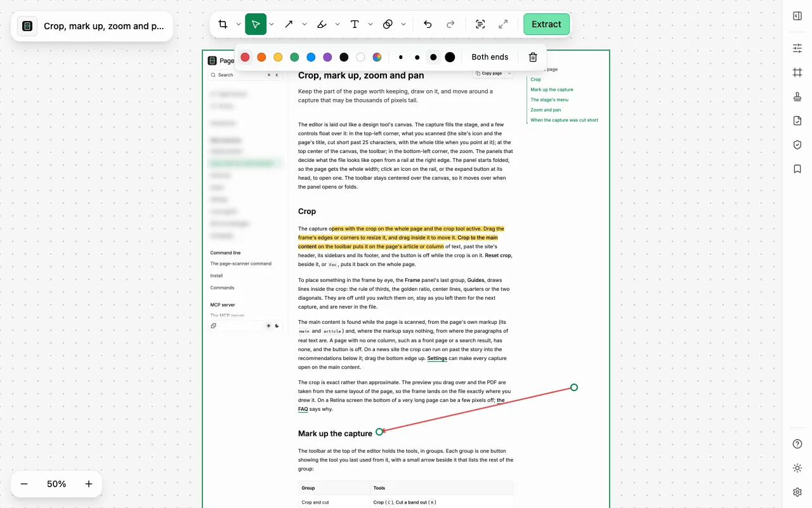Open the stamp panel on rail
The image size is (812, 508).
pyautogui.click(x=797, y=97)
